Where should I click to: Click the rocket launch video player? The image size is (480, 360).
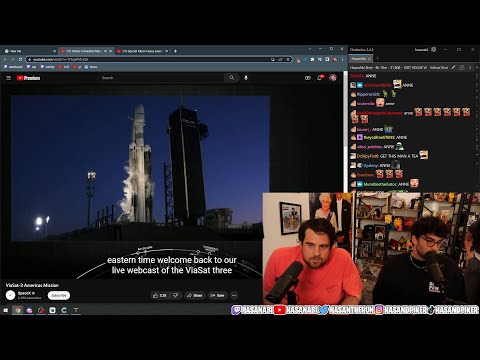[x=140, y=168]
